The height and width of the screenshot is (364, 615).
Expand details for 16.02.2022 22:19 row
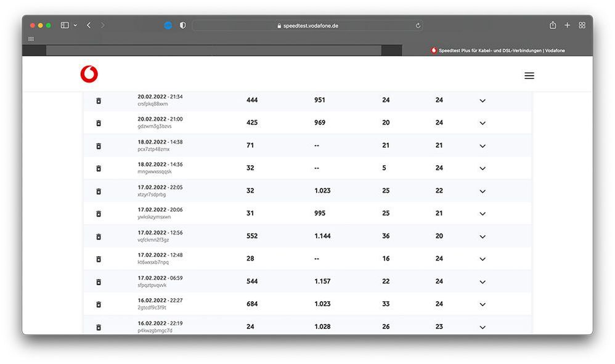coord(483,327)
